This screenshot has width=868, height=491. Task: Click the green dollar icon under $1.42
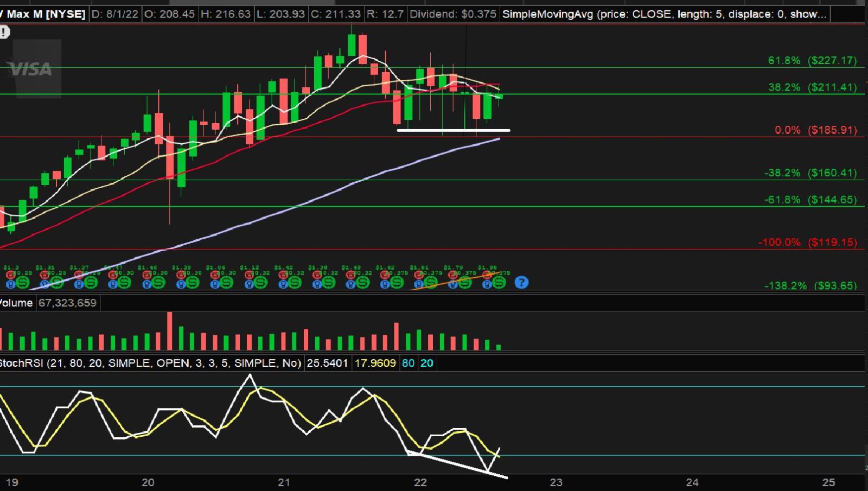click(x=296, y=283)
